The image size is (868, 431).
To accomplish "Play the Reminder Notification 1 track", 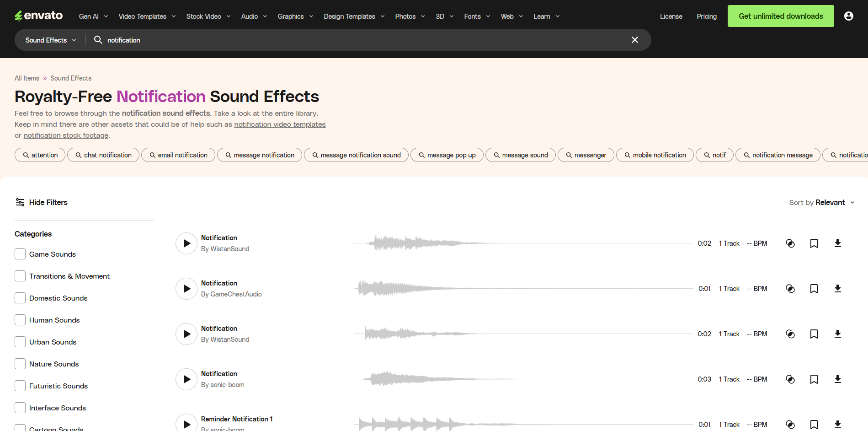I will 186,424.
